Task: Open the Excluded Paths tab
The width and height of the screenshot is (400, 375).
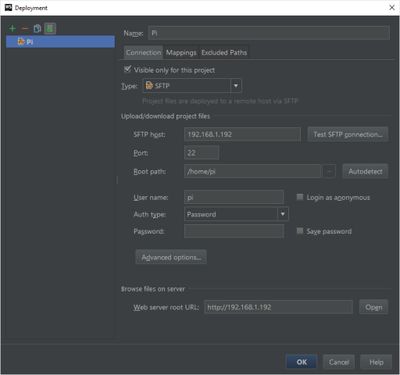Action: [224, 53]
